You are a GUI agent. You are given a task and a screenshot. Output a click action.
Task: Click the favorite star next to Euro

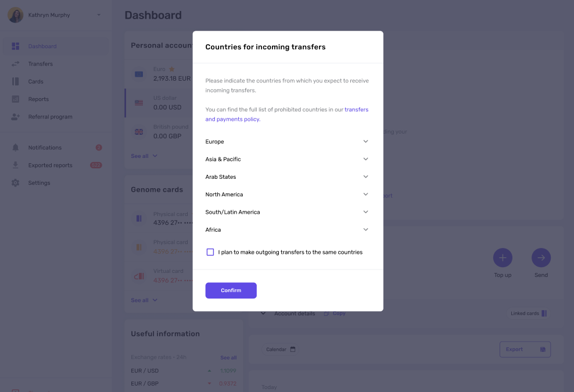tap(172, 69)
